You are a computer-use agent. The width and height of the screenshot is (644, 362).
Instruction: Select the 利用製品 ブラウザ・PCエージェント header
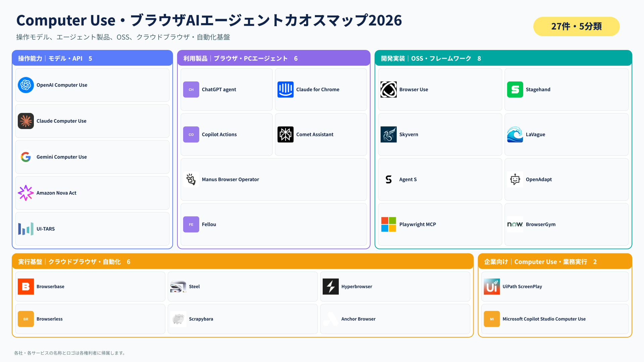pos(274,58)
